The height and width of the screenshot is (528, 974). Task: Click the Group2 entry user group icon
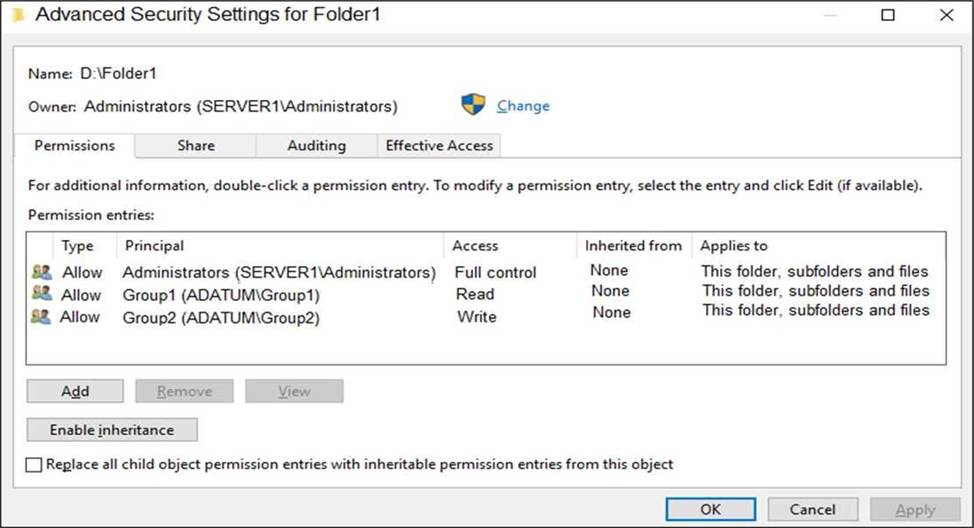click(x=41, y=316)
